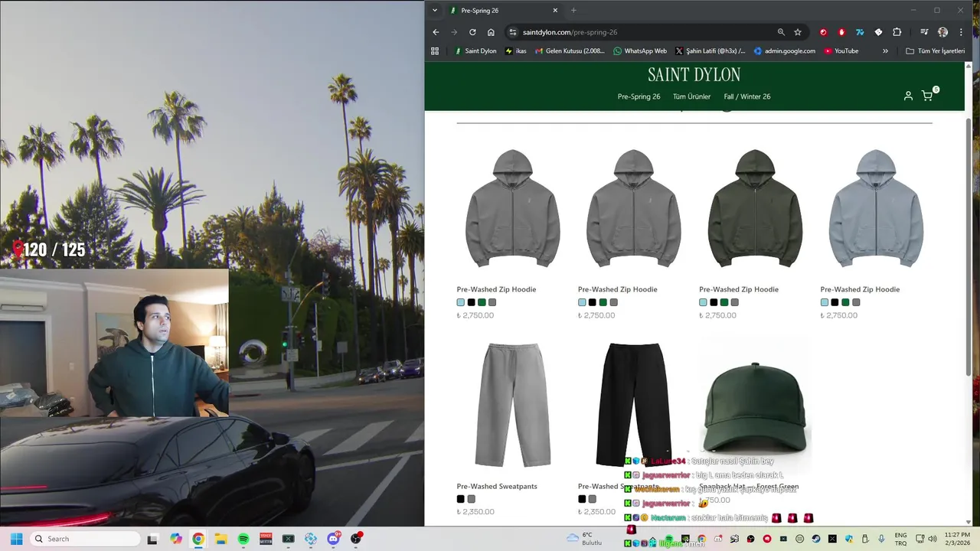The width and height of the screenshot is (980, 551).
Task: Open the gray sweatpants product image
Action: pyautogui.click(x=513, y=404)
